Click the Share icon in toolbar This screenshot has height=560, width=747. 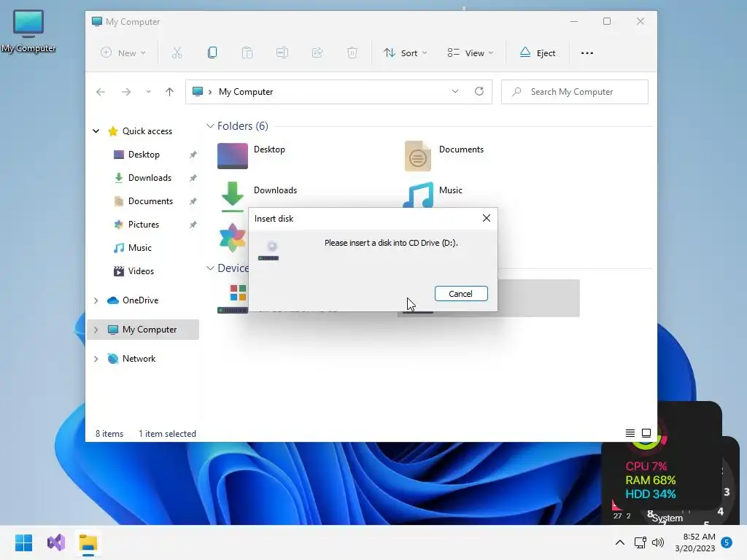[317, 52]
